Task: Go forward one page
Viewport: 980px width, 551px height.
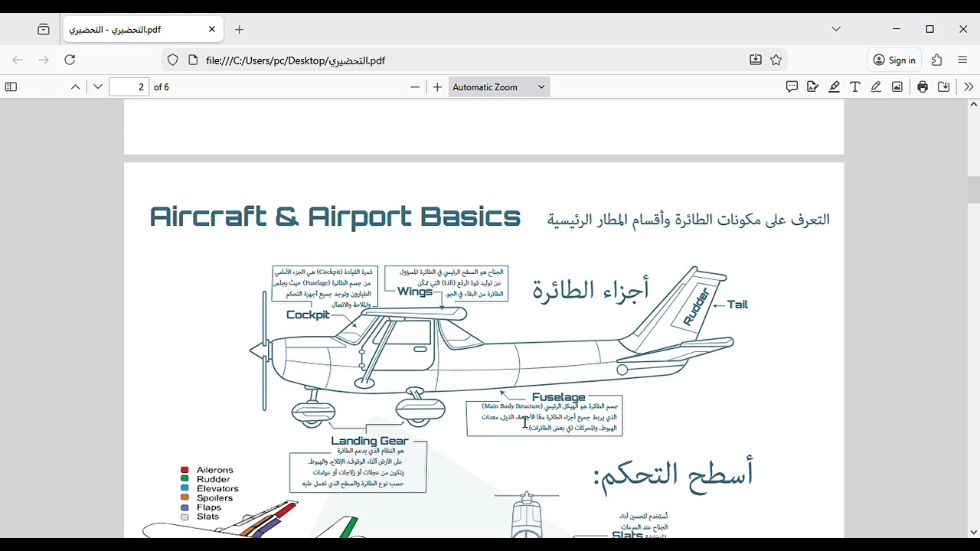Action: click(44, 60)
